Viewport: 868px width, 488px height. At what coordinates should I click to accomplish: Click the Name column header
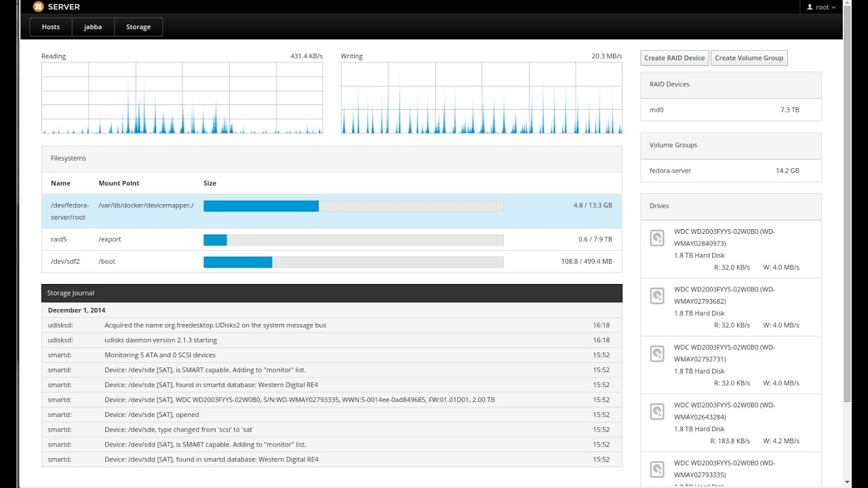point(60,183)
